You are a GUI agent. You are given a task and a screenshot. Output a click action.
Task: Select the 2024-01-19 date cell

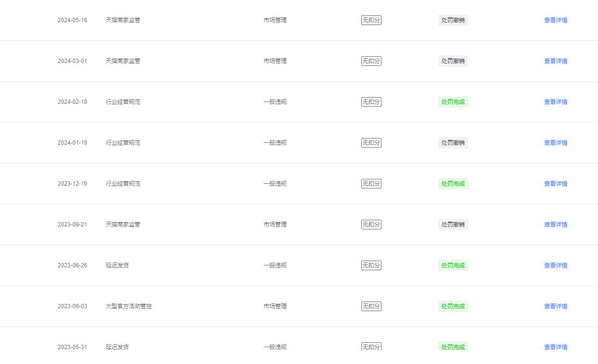point(73,143)
